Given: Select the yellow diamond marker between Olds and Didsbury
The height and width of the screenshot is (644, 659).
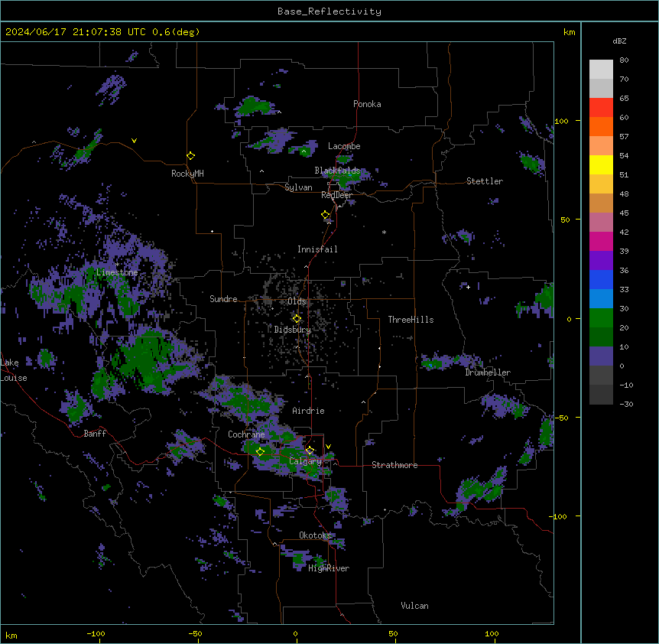Looking at the screenshot, I should pyautogui.click(x=297, y=318).
